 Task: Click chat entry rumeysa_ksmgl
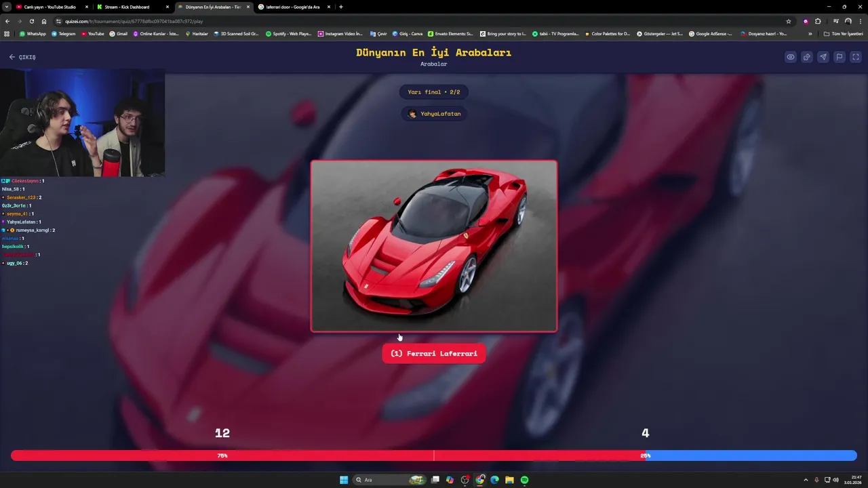[28, 230]
